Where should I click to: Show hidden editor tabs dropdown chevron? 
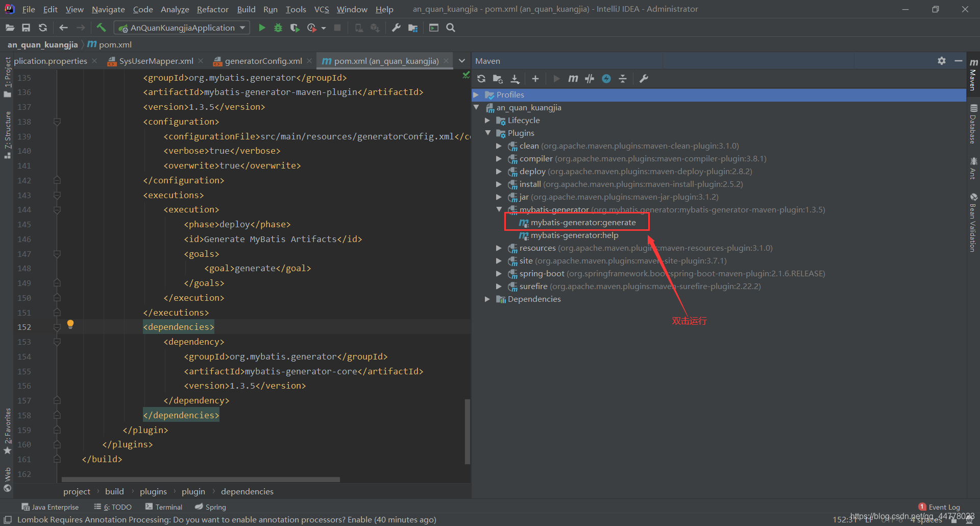(462, 61)
